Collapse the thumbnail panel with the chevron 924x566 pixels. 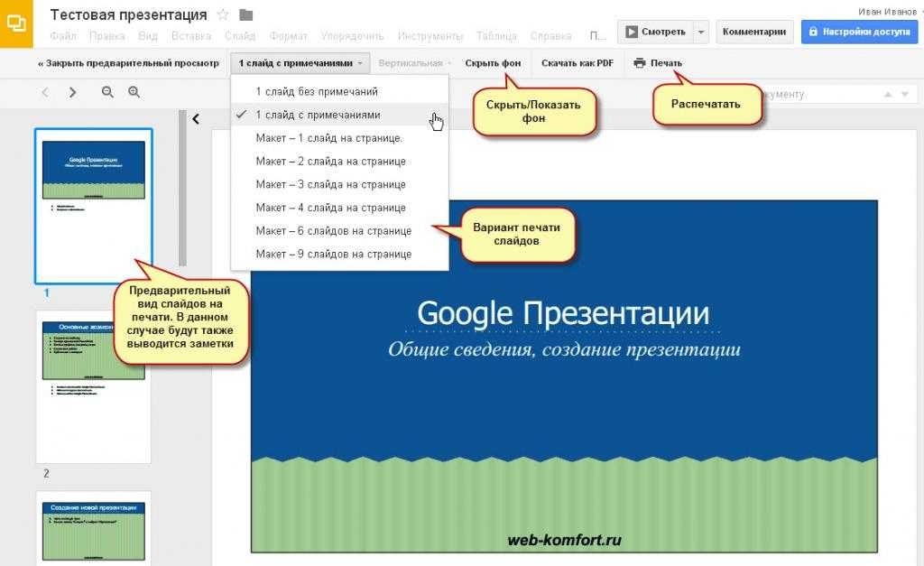[x=196, y=119]
